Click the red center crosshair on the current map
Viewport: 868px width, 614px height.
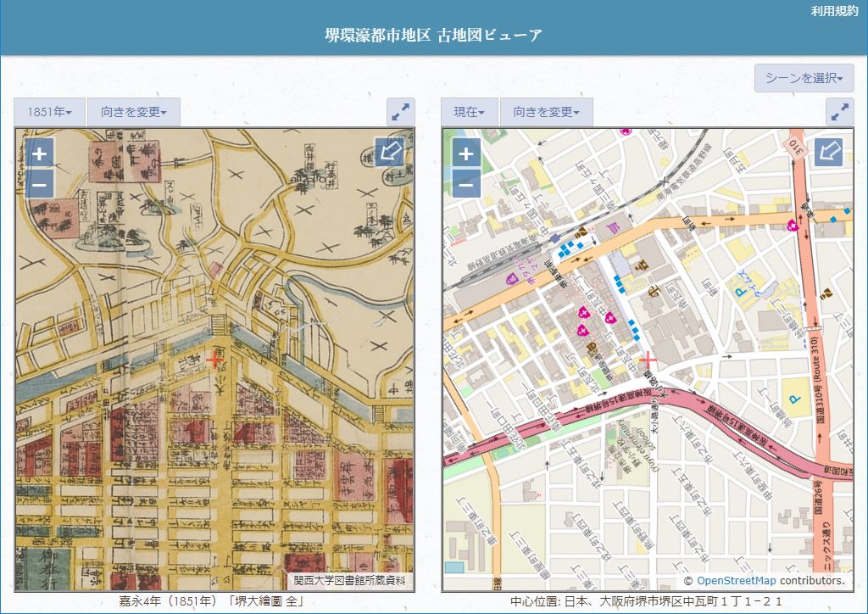pyautogui.click(x=648, y=360)
